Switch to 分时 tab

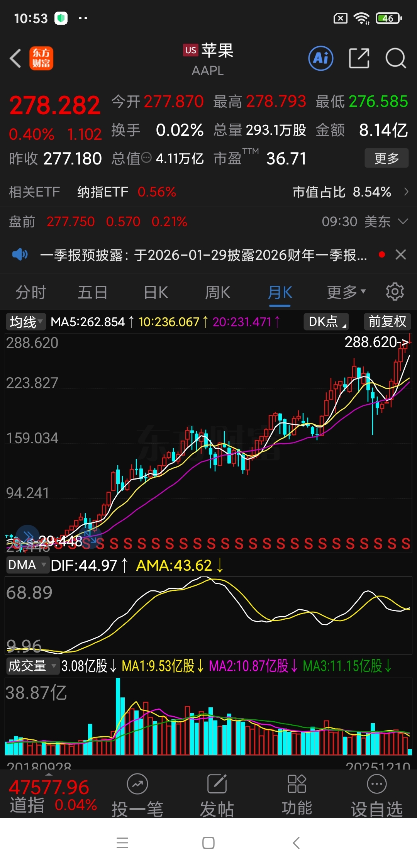(x=31, y=292)
